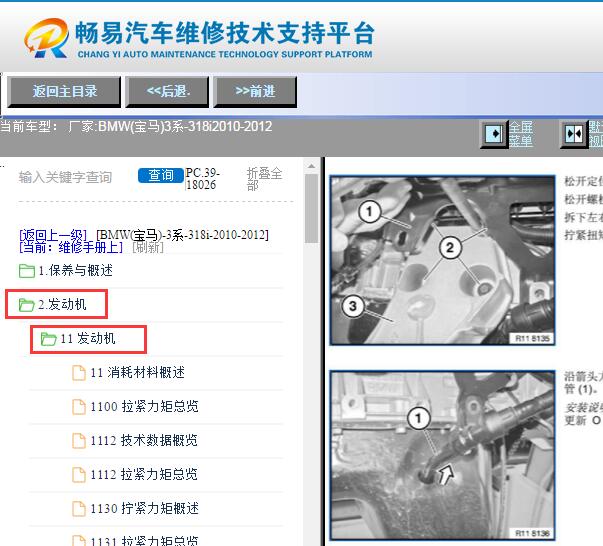Click the 返回主目录 button
This screenshot has height=546, width=603.
tap(64, 92)
